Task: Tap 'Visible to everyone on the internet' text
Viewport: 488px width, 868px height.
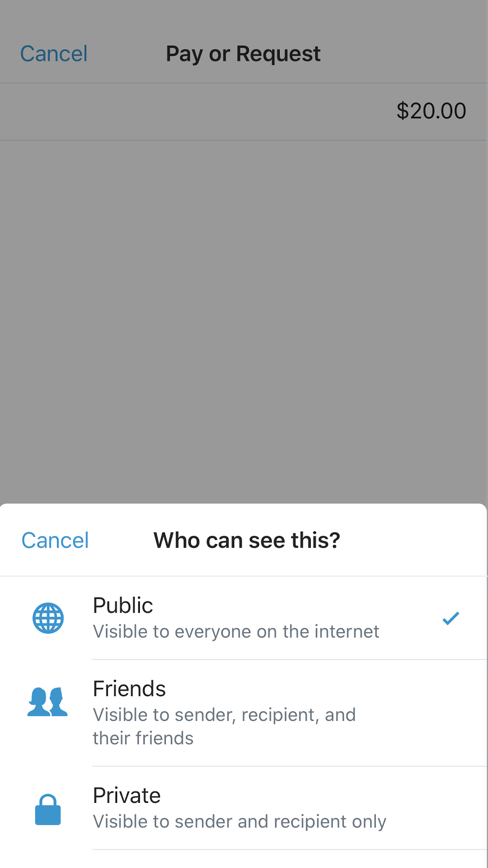Action: pos(236,631)
